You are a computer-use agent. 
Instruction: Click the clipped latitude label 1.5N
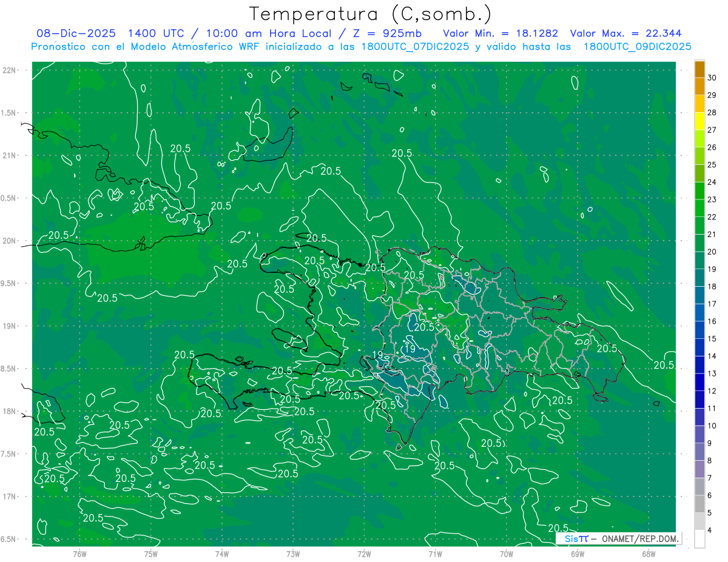[8, 113]
